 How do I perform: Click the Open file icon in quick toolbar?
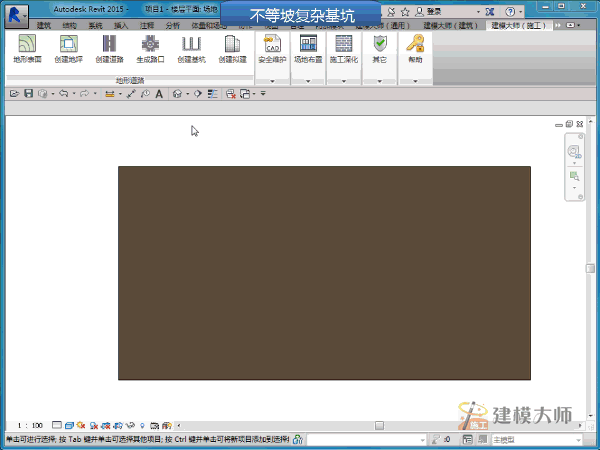point(14,94)
